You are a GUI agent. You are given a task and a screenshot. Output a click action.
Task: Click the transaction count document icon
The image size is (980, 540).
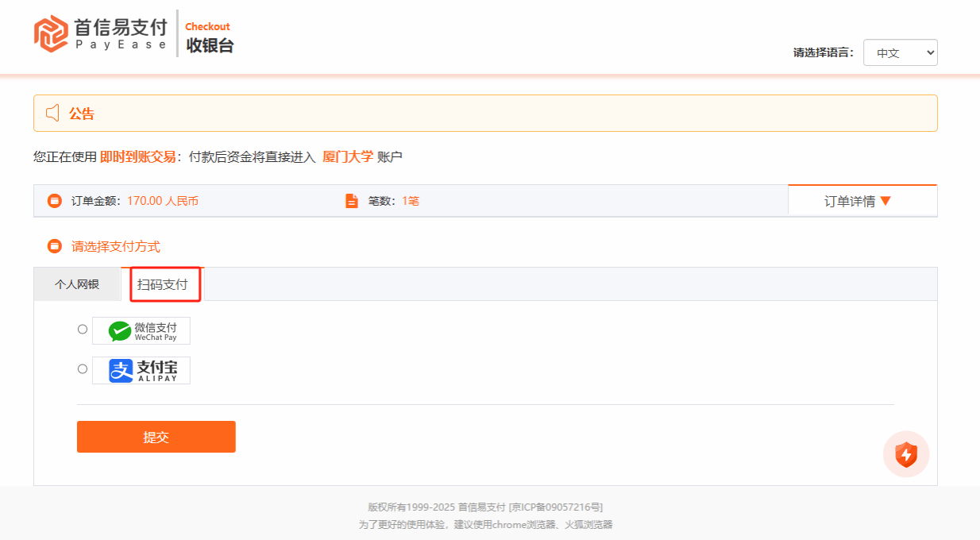tap(352, 201)
